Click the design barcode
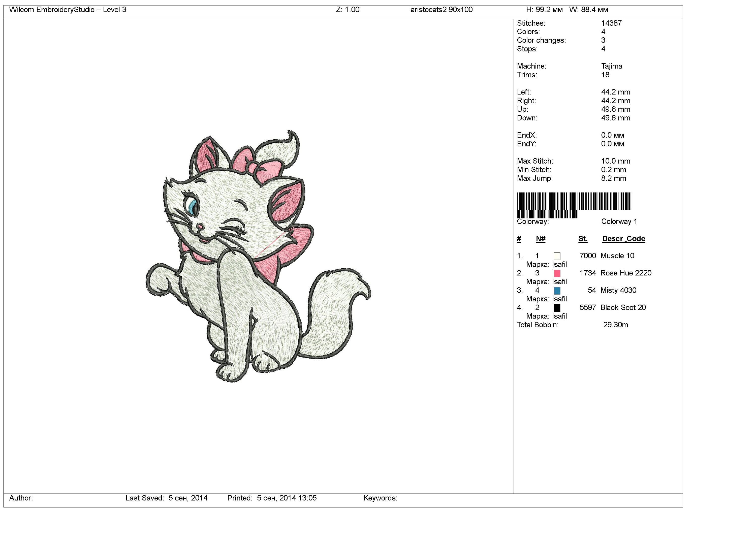The width and height of the screenshot is (756, 535). point(574,205)
